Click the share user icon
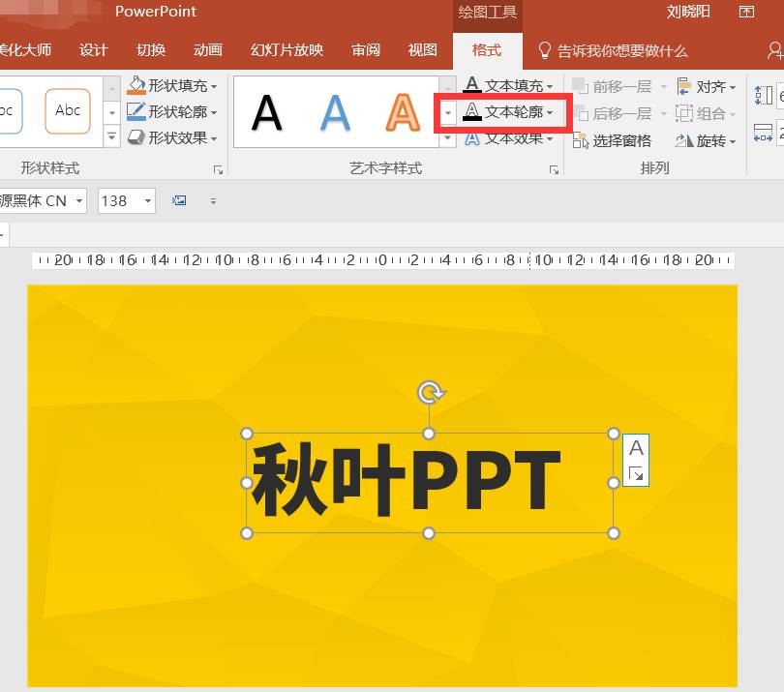This screenshot has width=784, height=692. [775, 50]
